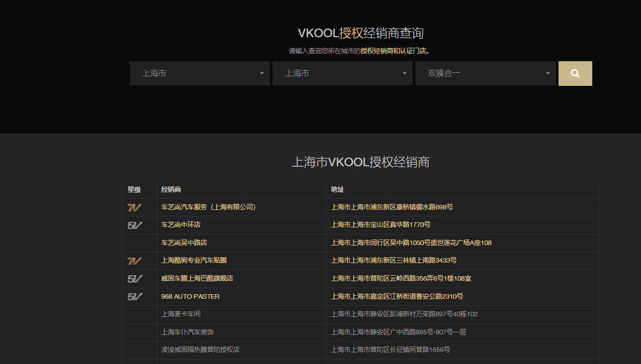Click the 地址 column header

337,189
